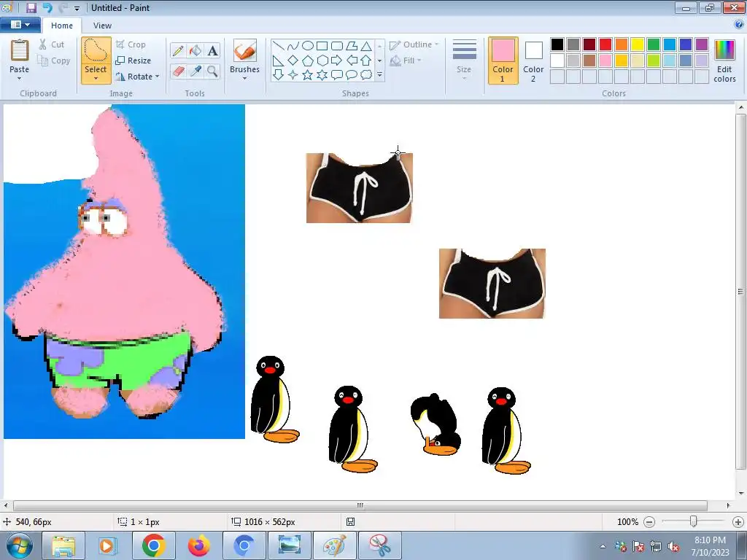
Task: Click the Crop button
Action: [x=131, y=44]
